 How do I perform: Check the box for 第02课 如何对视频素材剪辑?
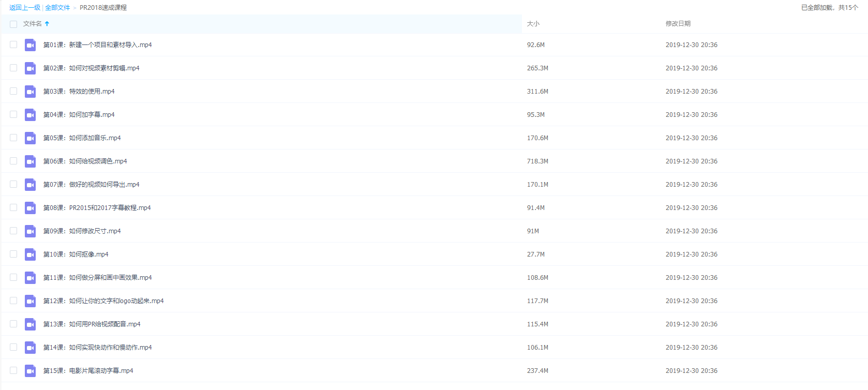13,68
